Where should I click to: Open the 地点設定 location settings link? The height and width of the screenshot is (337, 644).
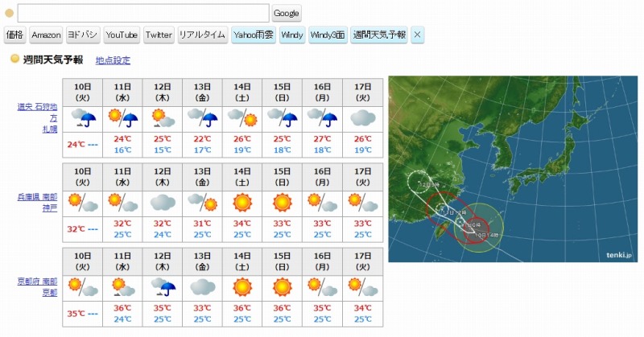[x=113, y=60]
